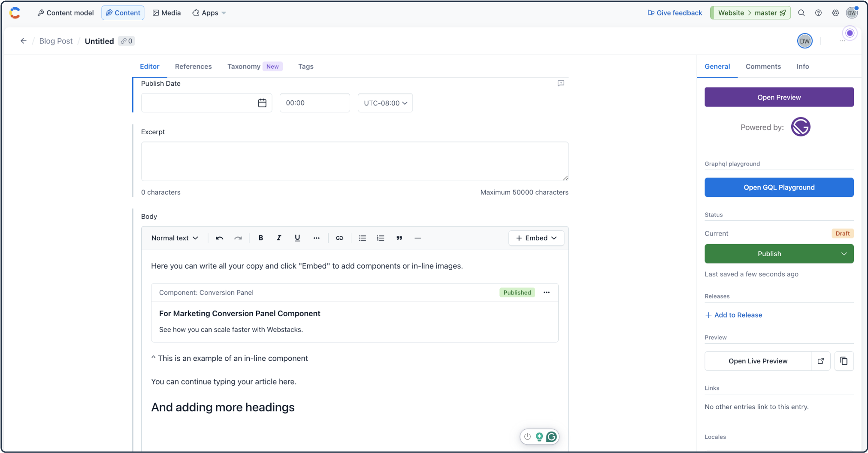Image resolution: width=868 pixels, height=453 pixels.
Task: Switch to the Taxonomy tab
Action: pos(244,66)
